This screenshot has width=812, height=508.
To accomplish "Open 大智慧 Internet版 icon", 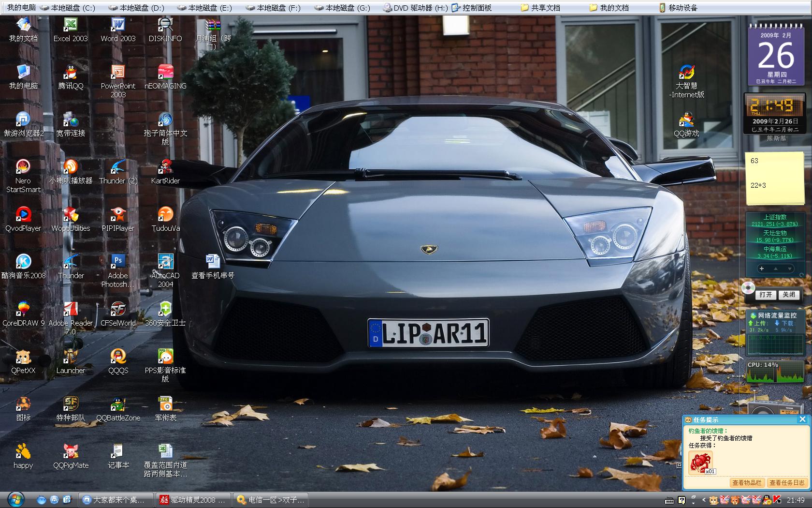I will 686,81.
